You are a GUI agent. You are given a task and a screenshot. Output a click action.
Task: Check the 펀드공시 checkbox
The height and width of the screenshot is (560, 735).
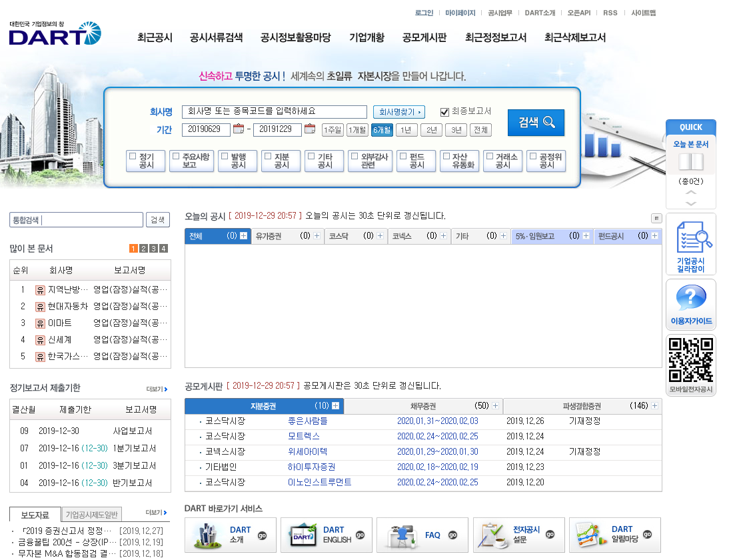click(x=403, y=156)
